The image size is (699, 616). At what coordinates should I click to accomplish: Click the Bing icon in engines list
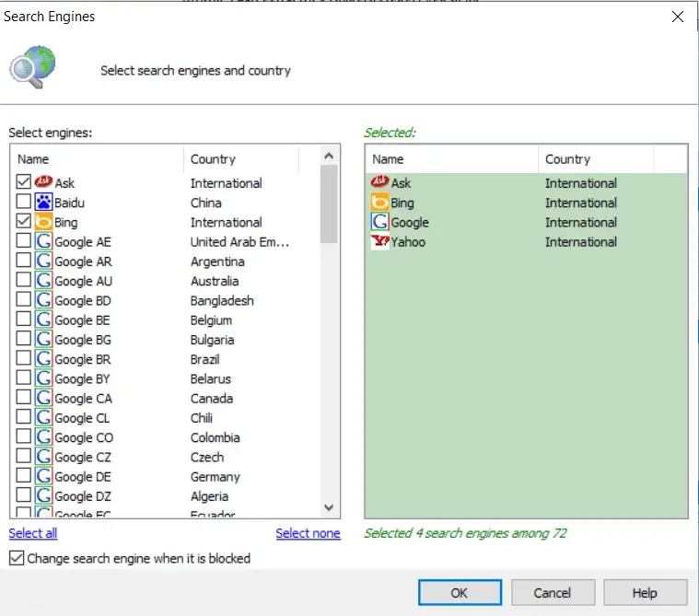pos(43,222)
